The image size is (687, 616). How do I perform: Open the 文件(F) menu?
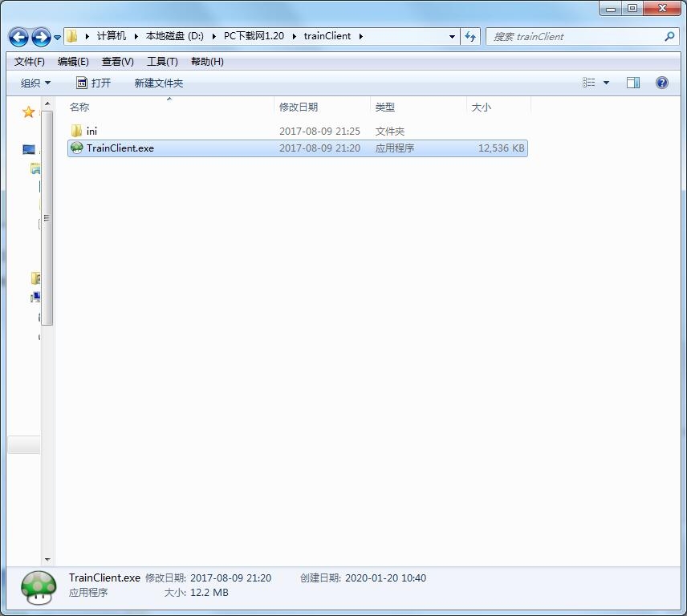click(30, 62)
